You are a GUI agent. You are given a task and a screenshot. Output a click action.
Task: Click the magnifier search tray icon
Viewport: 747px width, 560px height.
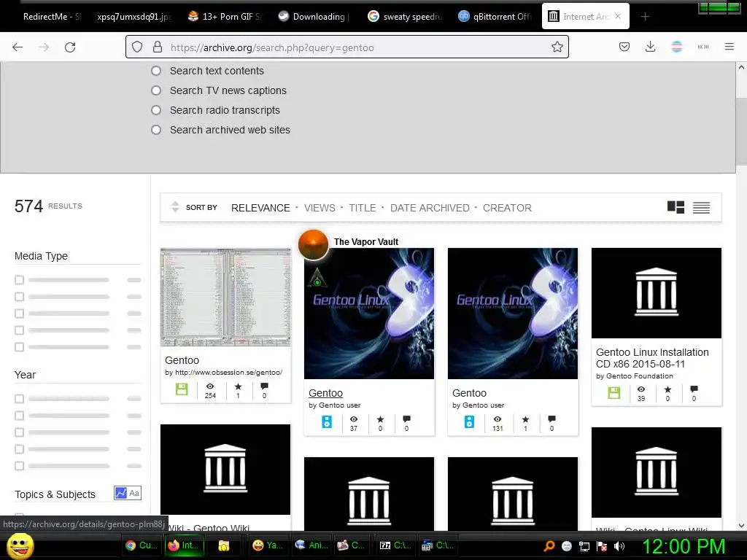pyautogui.click(x=549, y=546)
